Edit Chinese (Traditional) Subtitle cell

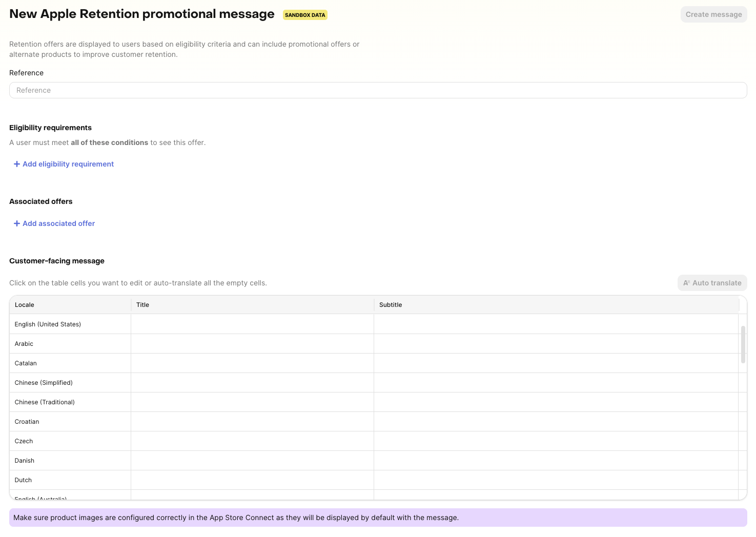556,402
